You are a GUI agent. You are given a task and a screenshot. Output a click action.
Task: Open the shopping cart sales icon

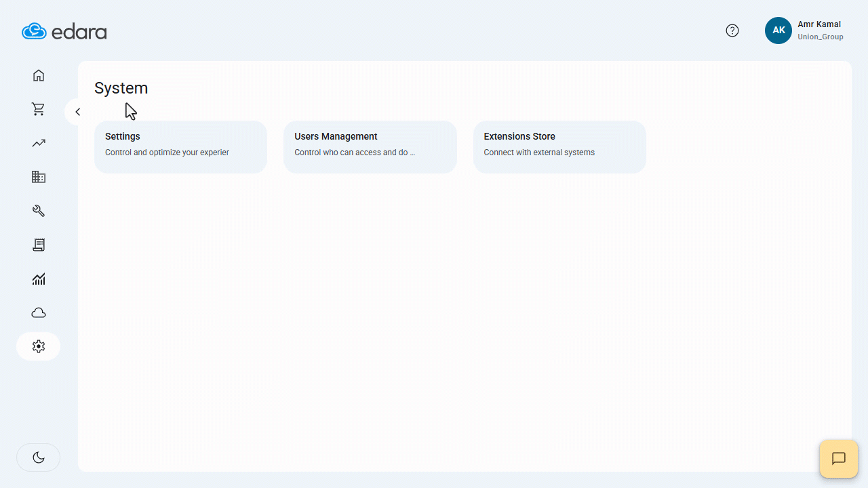pos(39,109)
